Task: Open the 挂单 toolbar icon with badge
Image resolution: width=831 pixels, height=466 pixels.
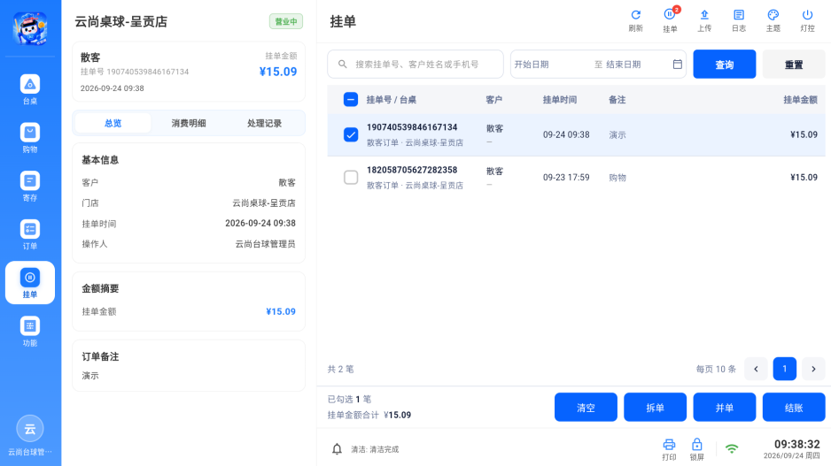Action: click(x=670, y=21)
